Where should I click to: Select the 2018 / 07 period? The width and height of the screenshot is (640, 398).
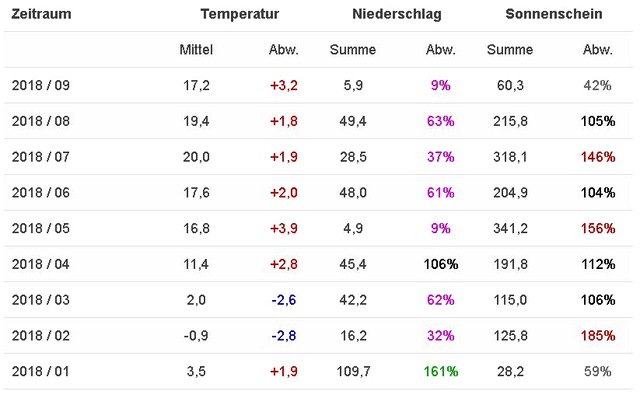point(40,157)
